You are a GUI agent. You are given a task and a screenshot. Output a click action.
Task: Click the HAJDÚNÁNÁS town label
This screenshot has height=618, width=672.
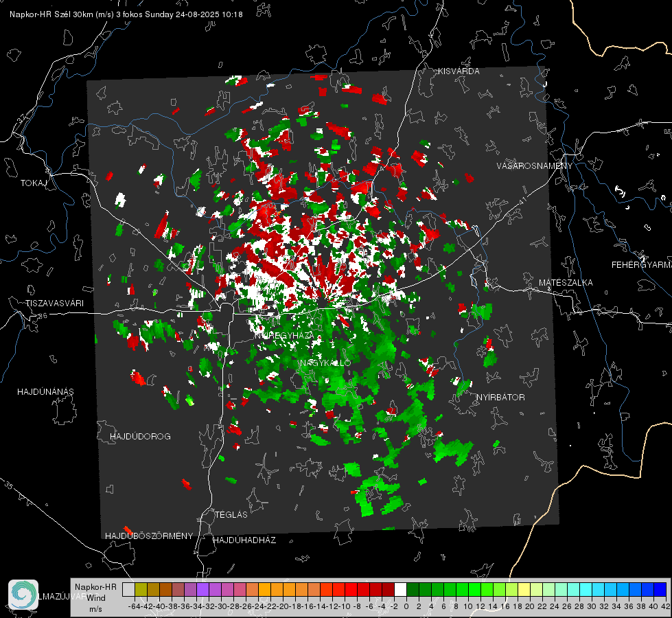click(45, 392)
